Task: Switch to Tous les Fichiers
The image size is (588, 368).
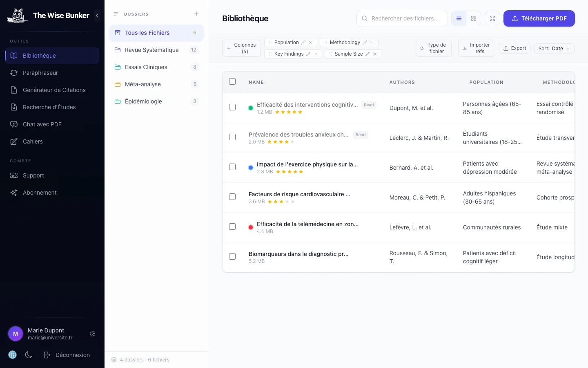Action: (147, 33)
